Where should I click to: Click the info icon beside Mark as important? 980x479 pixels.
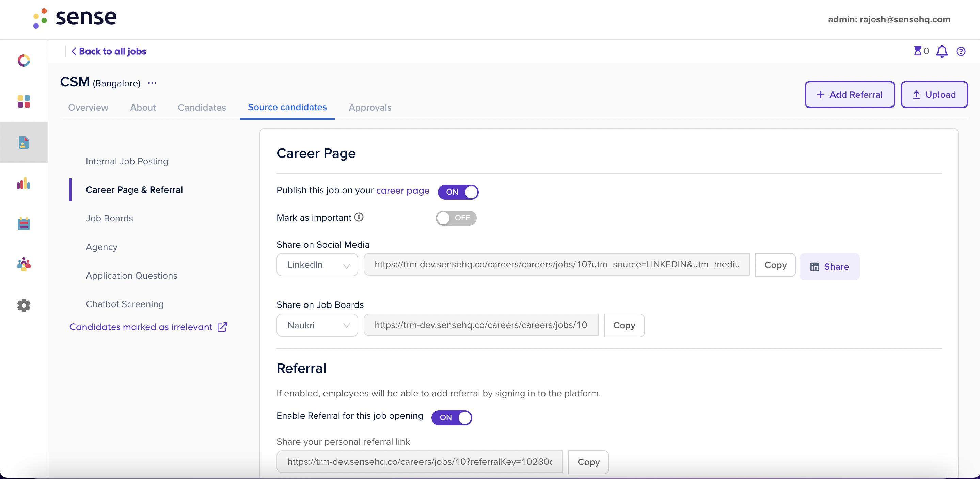point(359,217)
